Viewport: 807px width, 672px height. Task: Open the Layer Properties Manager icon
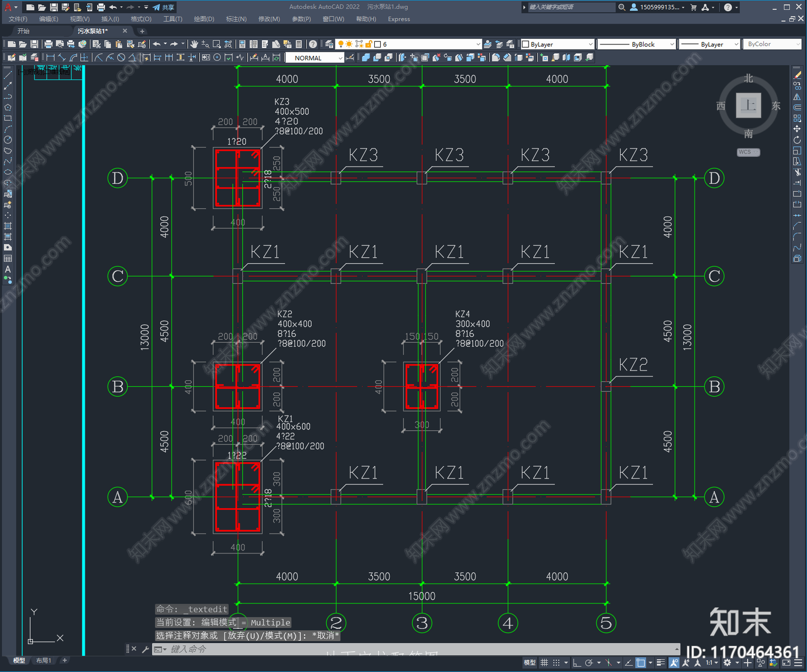[329, 44]
